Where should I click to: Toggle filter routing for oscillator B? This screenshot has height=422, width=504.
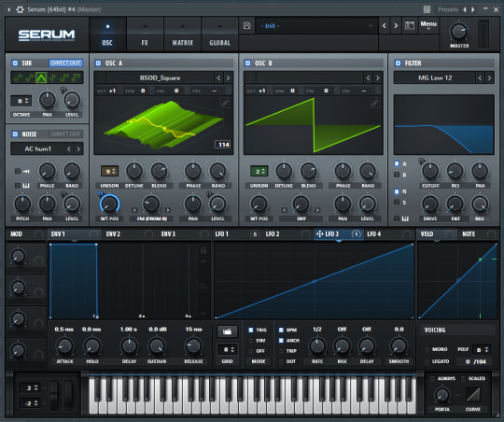pos(397,175)
